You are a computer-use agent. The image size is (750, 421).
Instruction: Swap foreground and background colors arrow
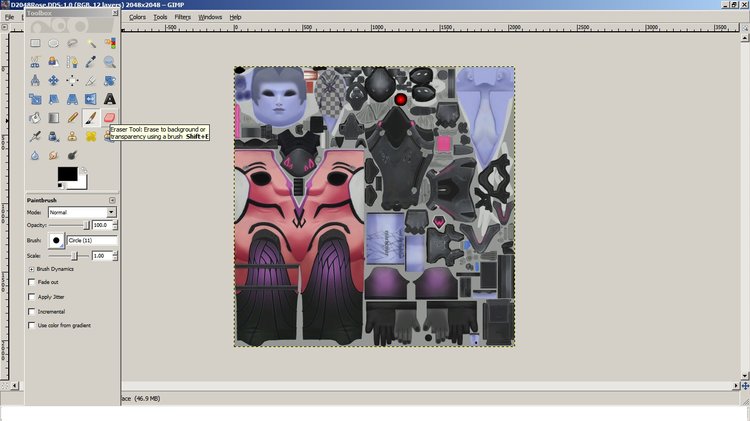pyautogui.click(x=84, y=169)
